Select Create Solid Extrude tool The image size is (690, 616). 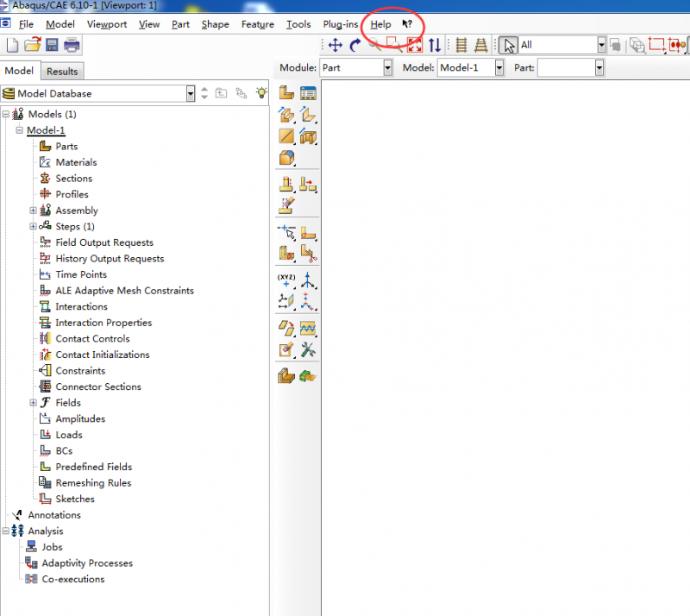(x=286, y=115)
